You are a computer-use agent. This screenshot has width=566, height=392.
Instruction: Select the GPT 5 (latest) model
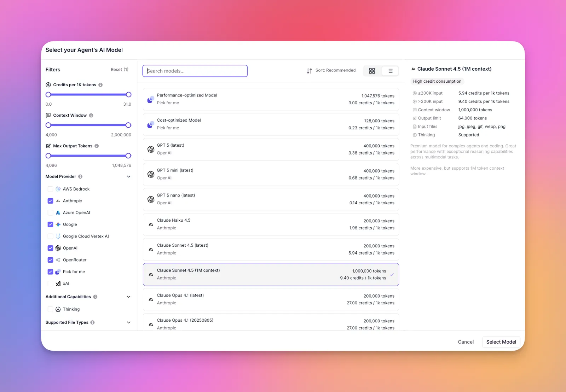point(271,149)
